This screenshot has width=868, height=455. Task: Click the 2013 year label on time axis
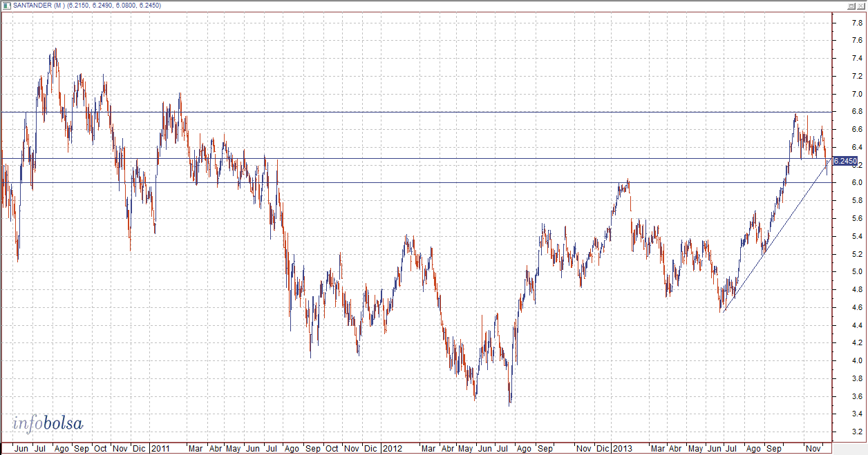624,448
